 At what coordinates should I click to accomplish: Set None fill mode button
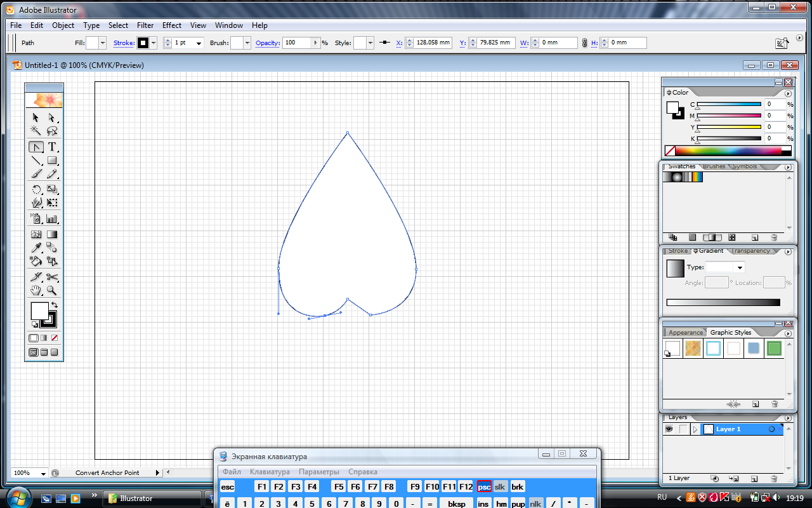tap(55, 338)
